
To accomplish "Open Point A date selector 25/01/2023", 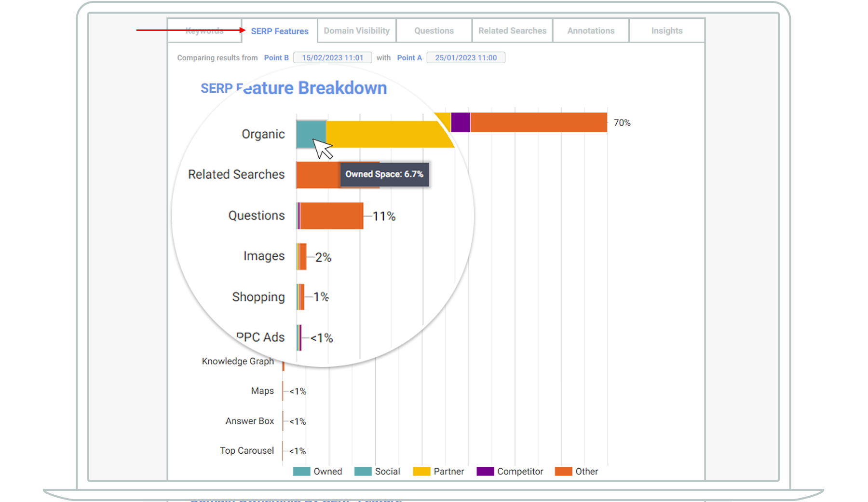I will 466,57.
